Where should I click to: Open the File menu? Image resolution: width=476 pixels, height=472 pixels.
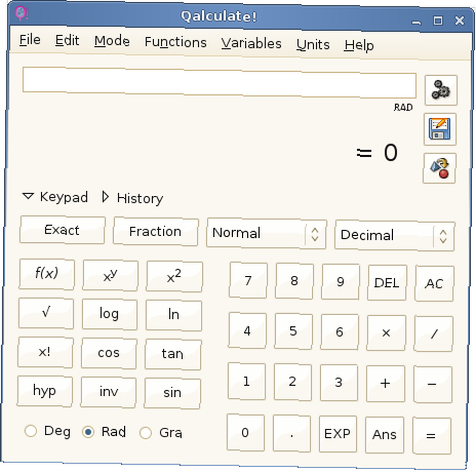click(x=30, y=40)
